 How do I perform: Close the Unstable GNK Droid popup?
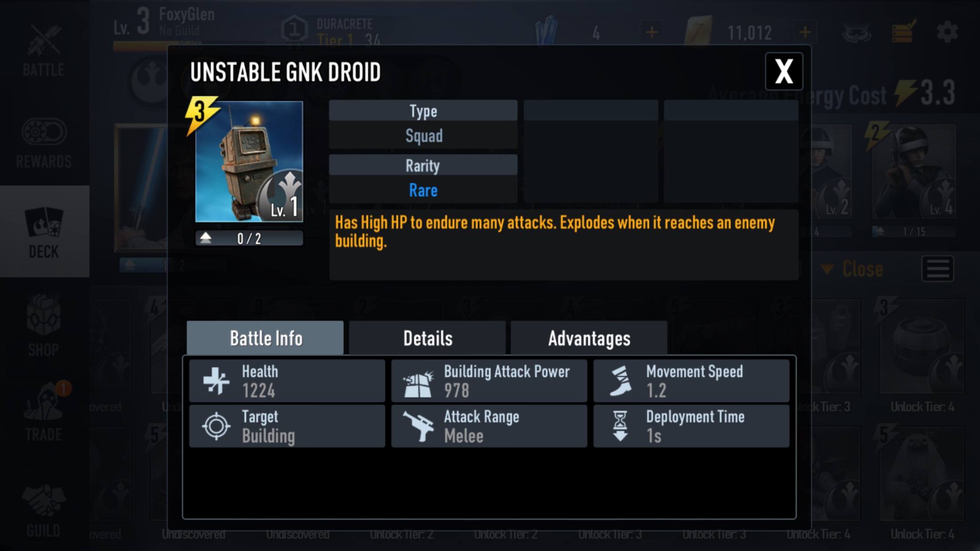[784, 71]
